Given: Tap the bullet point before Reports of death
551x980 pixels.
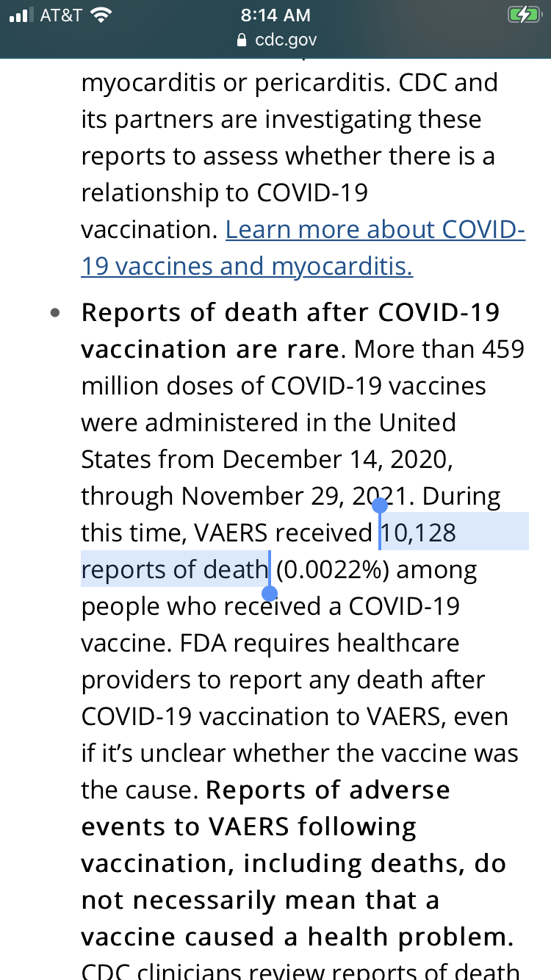Looking at the screenshot, I should click(x=54, y=313).
